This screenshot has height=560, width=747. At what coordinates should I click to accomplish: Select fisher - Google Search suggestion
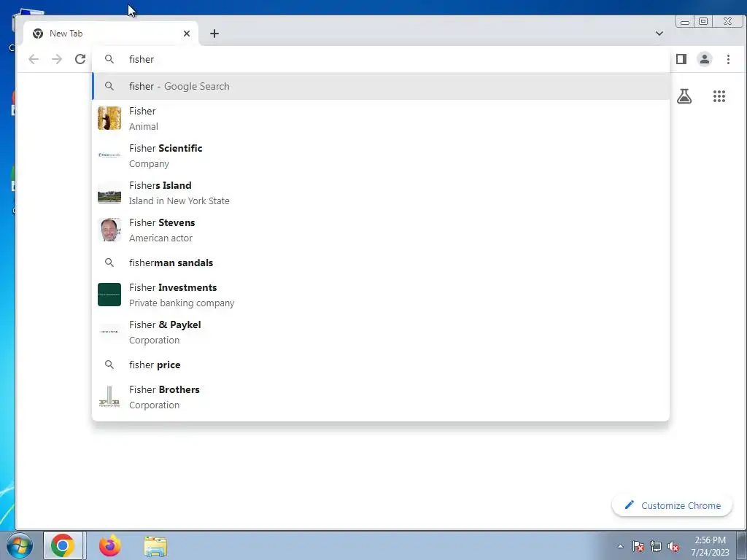pyautogui.click(x=381, y=86)
